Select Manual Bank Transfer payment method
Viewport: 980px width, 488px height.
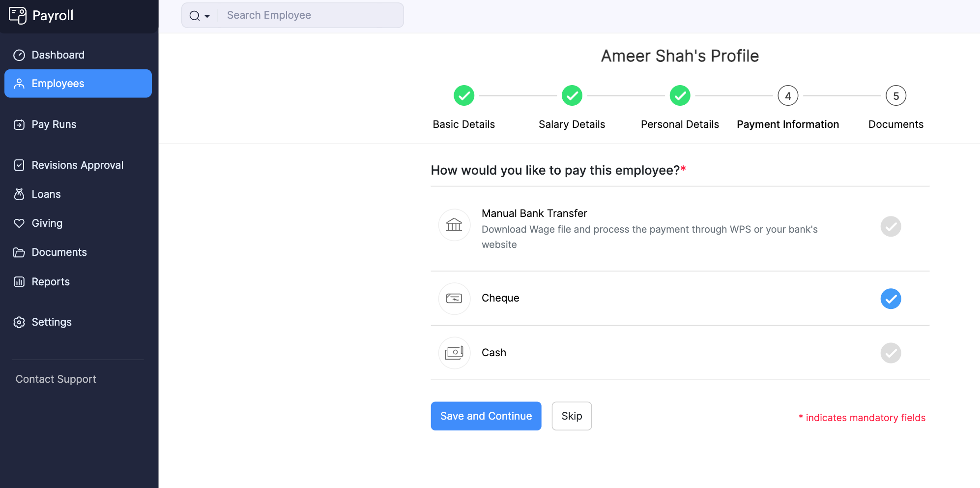891,226
